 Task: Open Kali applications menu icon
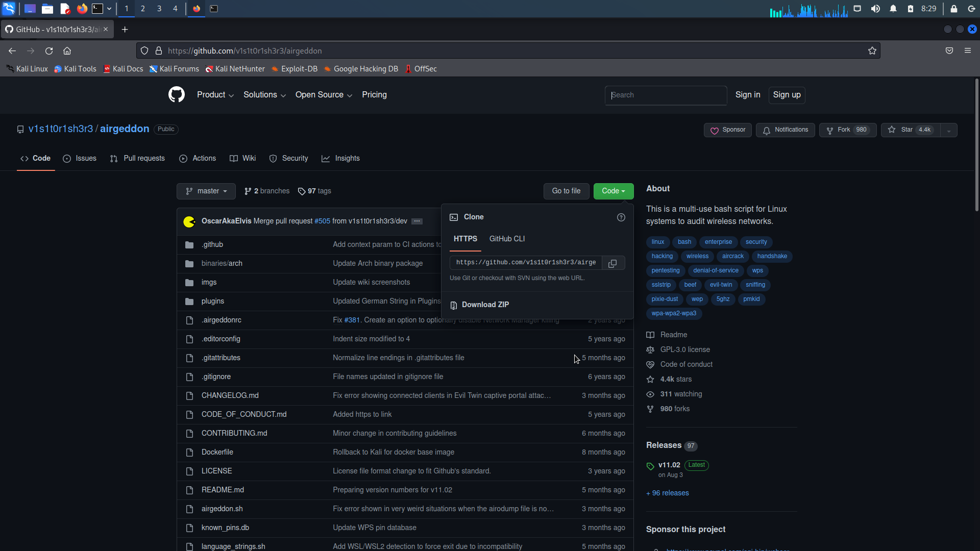pyautogui.click(x=9, y=8)
